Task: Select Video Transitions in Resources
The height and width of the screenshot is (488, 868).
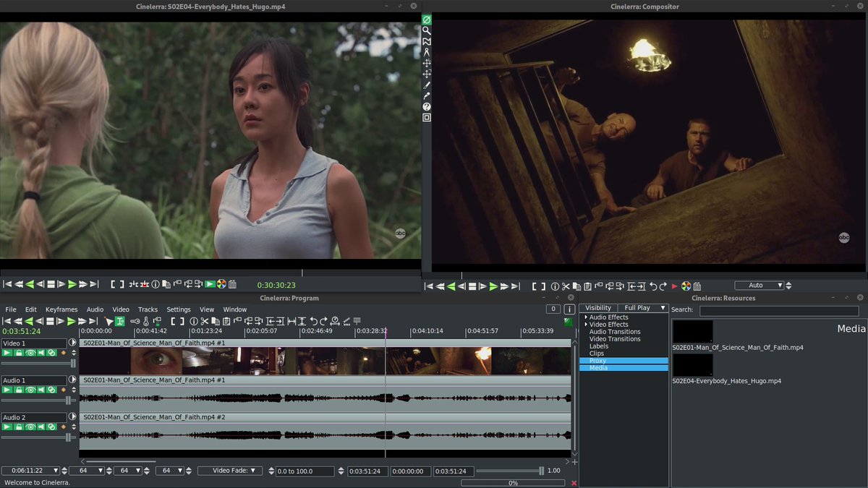Action: coord(615,339)
